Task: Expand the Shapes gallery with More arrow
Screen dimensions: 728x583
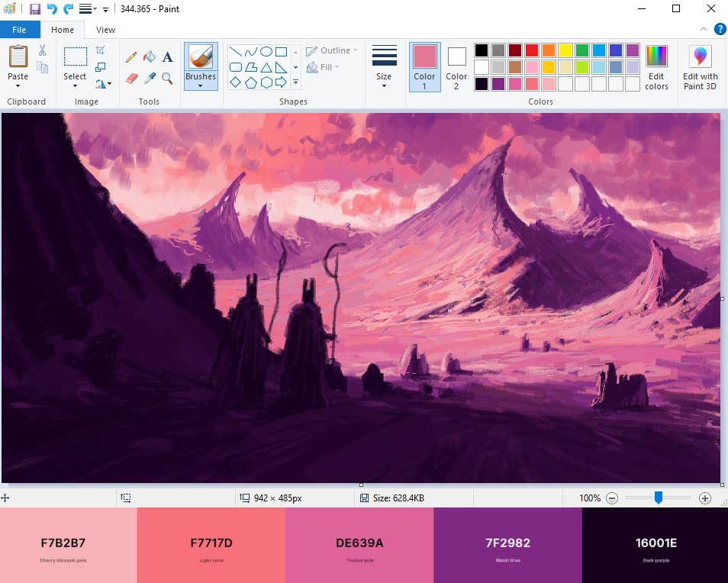Action: tap(296, 82)
